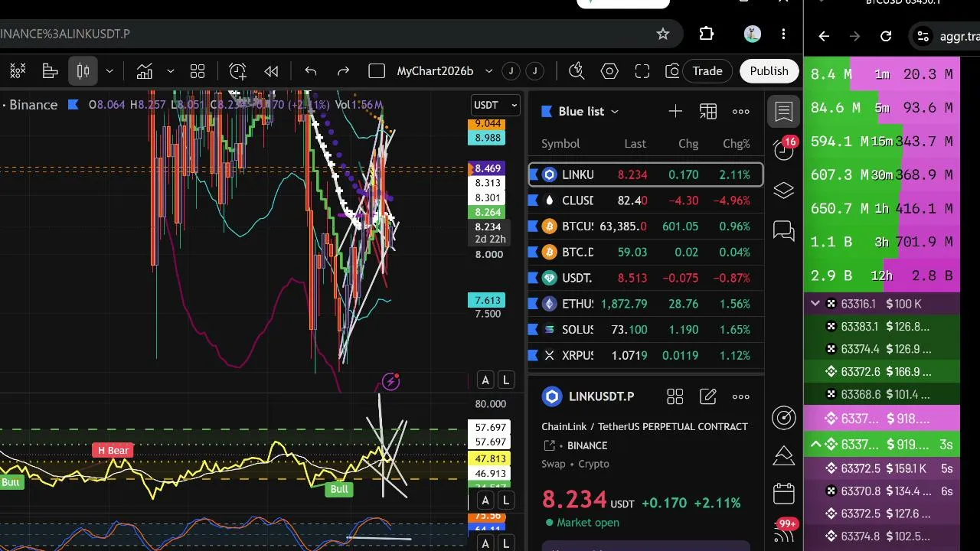Open the quick search icon in toolbar
This screenshot has height=551, width=980.
(x=577, y=71)
